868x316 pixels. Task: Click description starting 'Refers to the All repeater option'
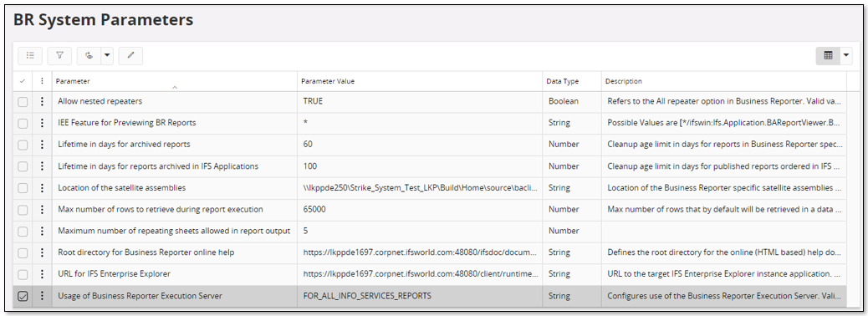[724, 102]
